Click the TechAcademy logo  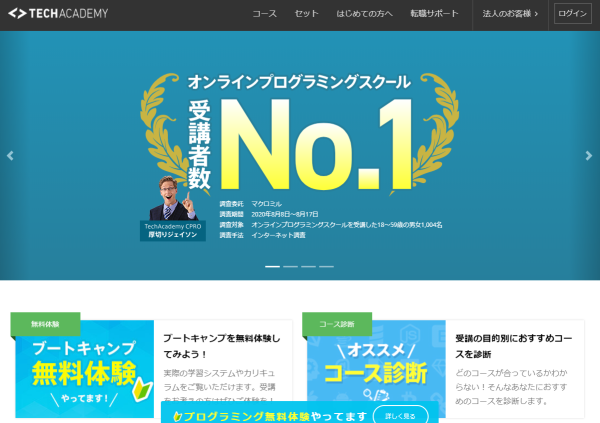58,13
